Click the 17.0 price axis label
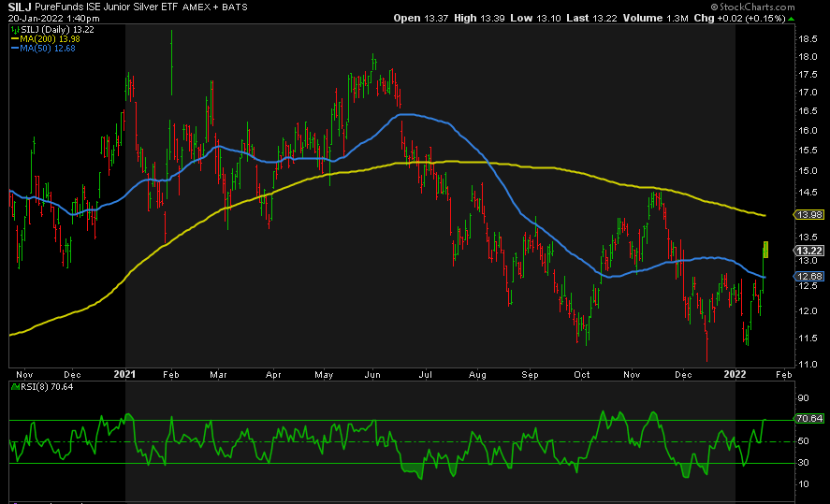This screenshot has width=830, height=504. 808,93
